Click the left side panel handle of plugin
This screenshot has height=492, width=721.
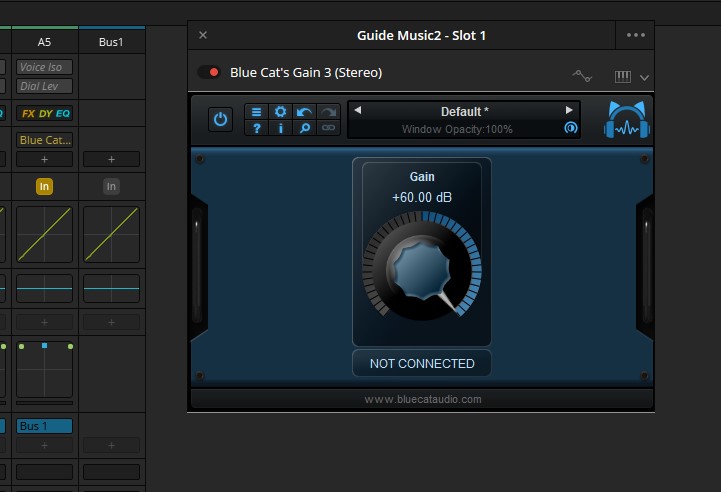(198, 268)
